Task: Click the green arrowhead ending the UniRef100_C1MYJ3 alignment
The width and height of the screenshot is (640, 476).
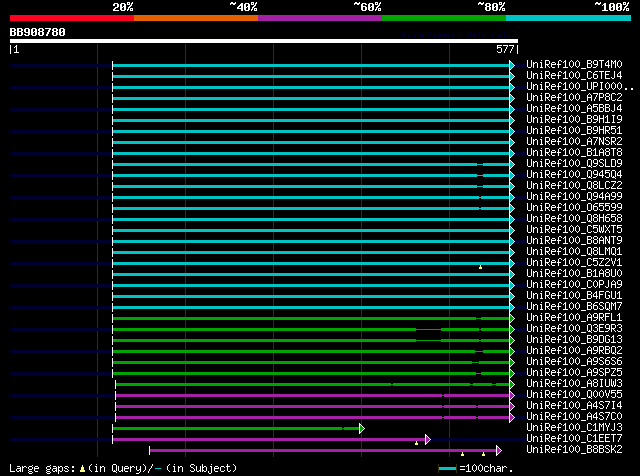Action: click(362, 429)
